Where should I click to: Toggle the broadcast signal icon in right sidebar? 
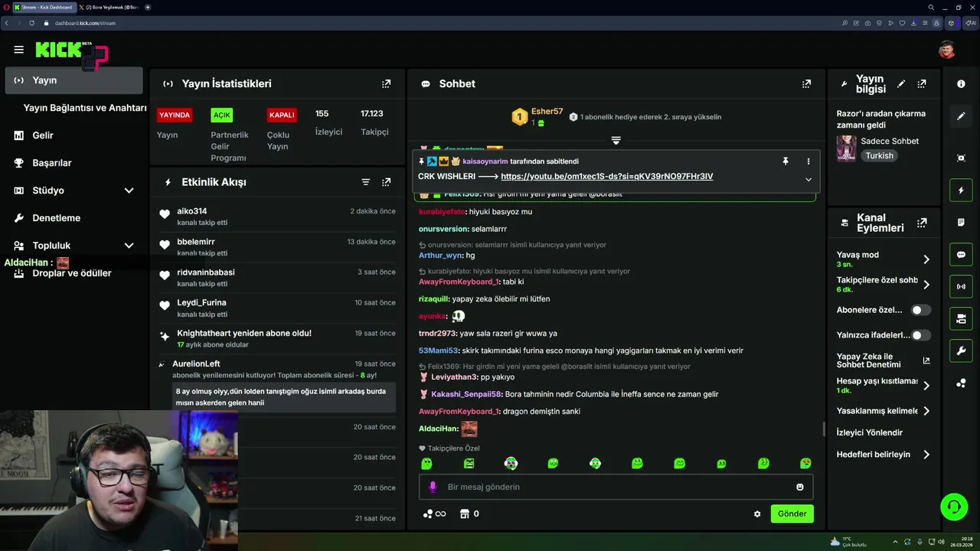coord(961,286)
